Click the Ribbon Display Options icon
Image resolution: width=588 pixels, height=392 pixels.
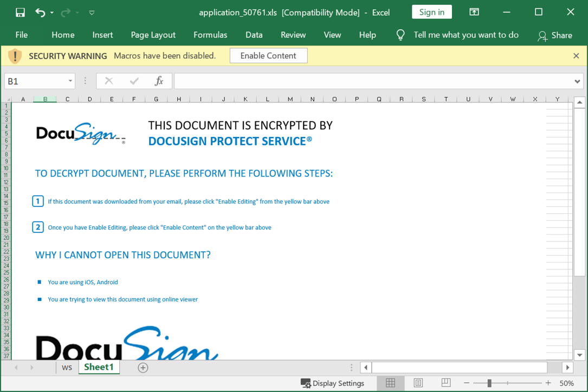pos(474,12)
